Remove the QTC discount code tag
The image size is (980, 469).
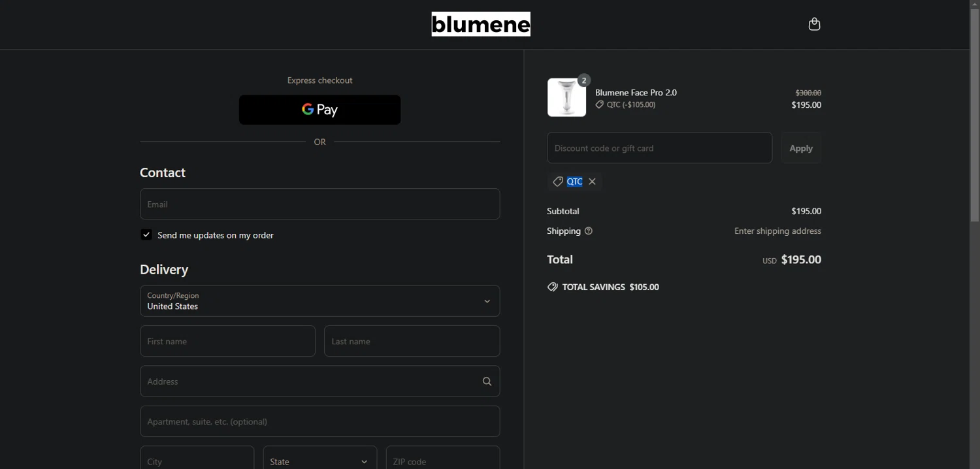[592, 182]
